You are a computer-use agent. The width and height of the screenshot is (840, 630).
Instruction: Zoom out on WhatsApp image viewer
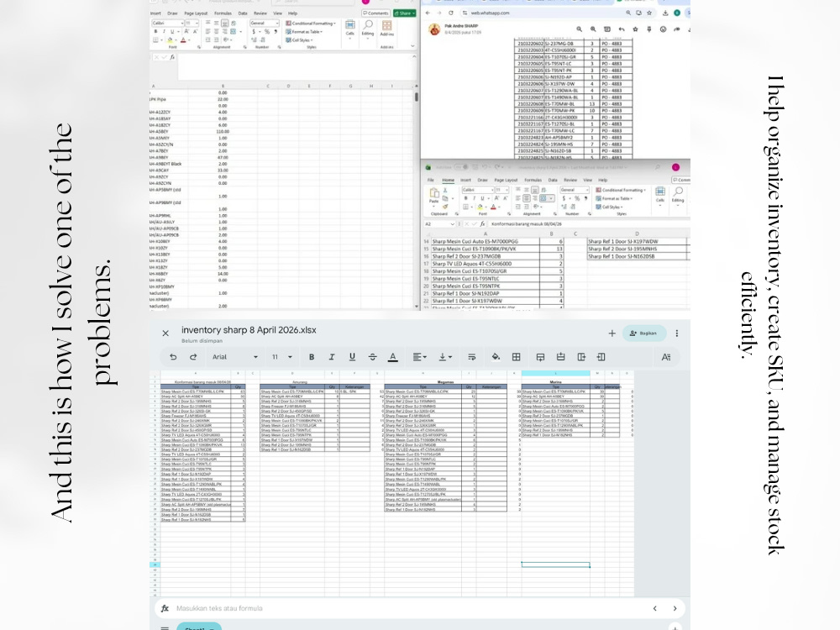click(579, 29)
